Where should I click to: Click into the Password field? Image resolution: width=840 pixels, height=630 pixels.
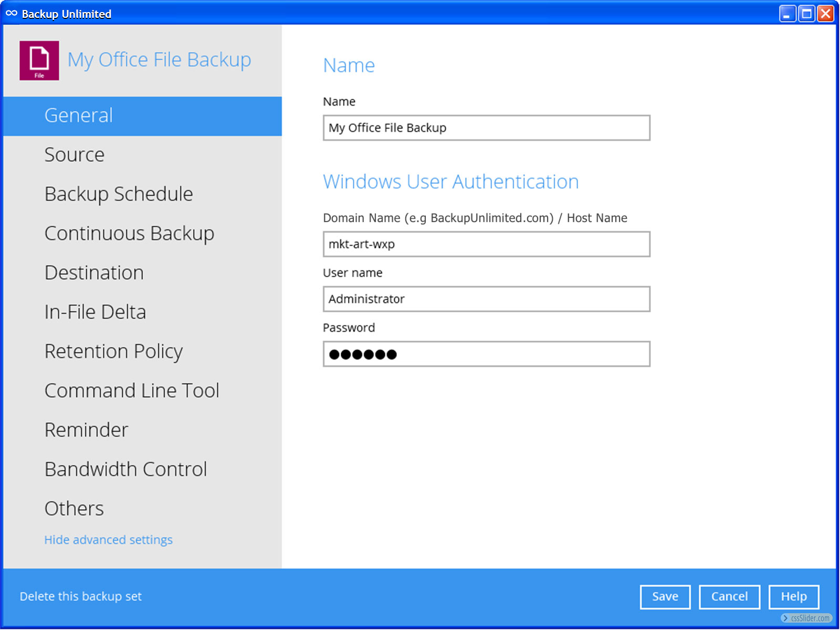pyautogui.click(x=486, y=354)
